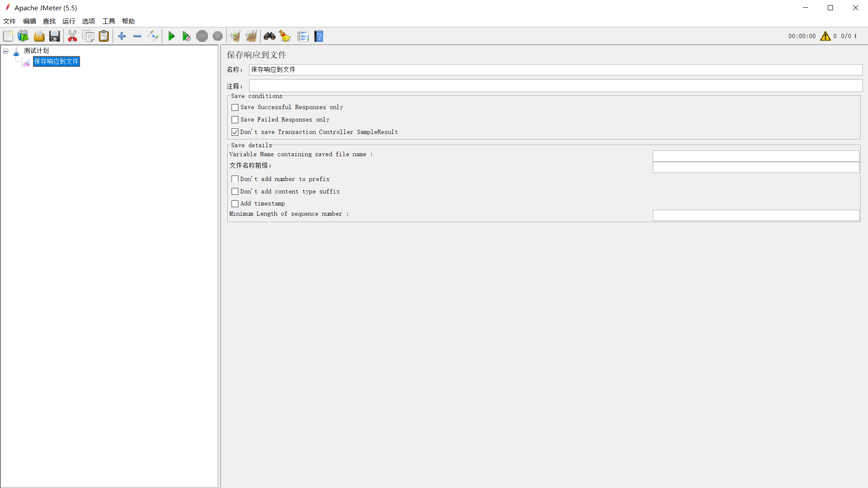Click the warning count 0 beside the triangle

tap(835, 36)
